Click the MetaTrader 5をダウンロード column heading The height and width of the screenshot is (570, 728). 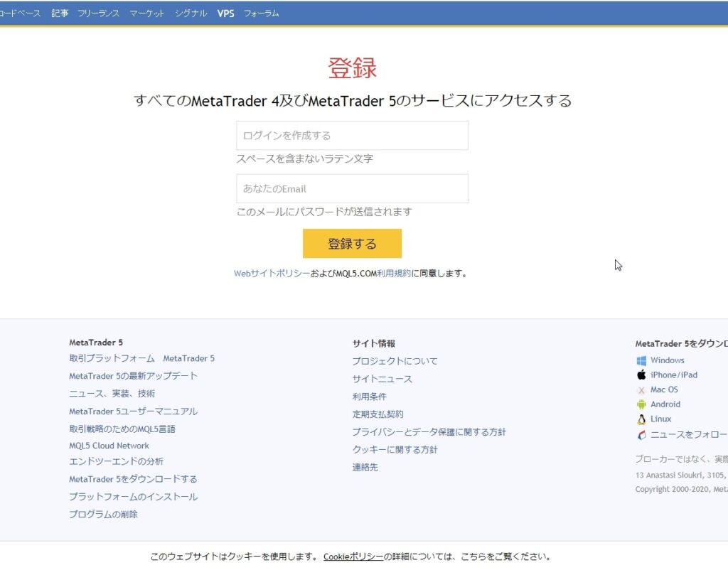[x=682, y=343]
